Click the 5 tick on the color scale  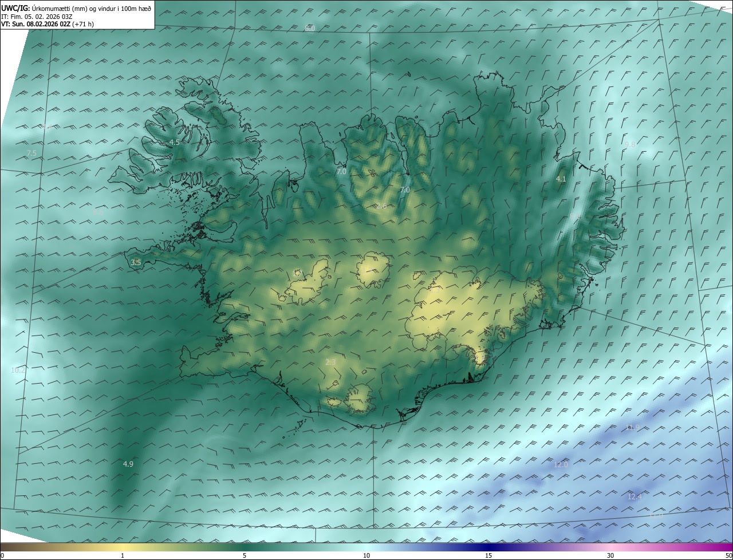point(245,555)
